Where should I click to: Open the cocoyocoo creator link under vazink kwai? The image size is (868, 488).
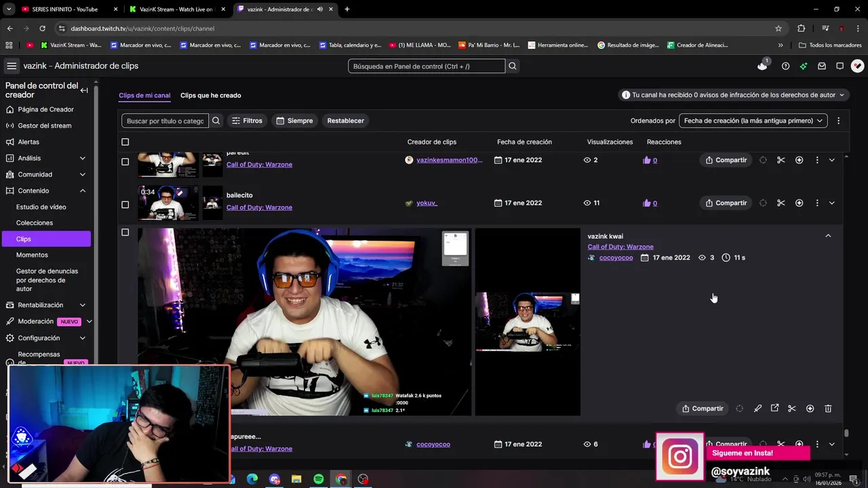click(616, 258)
